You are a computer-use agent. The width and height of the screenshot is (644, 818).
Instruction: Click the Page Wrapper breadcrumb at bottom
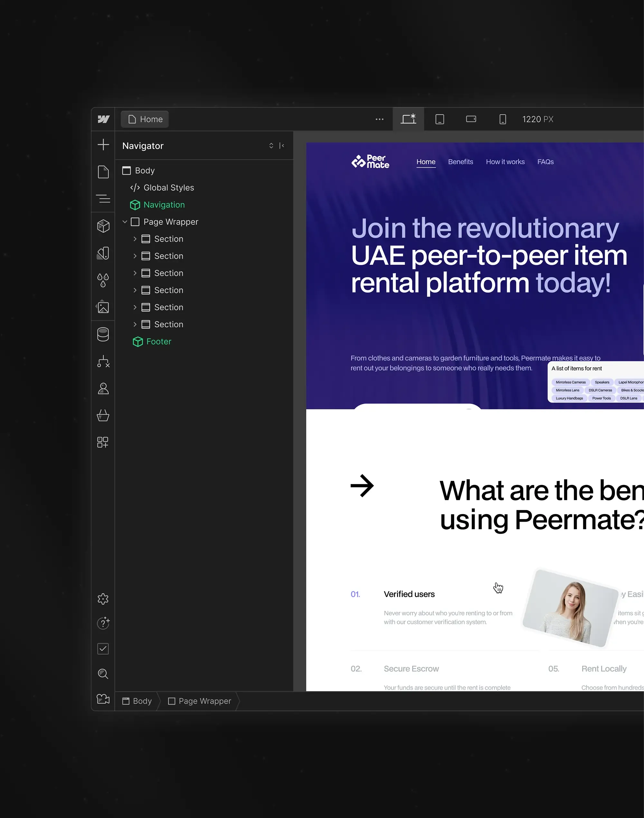click(x=199, y=701)
